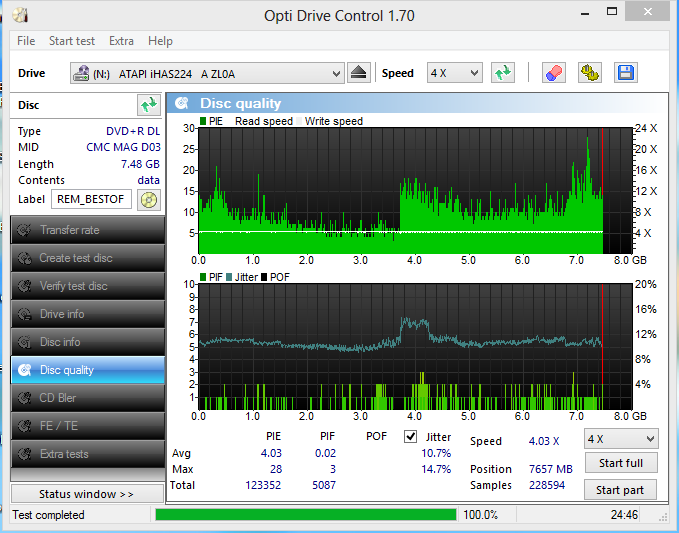Open the Extra tests page

pyautogui.click(x=87, y=454)
